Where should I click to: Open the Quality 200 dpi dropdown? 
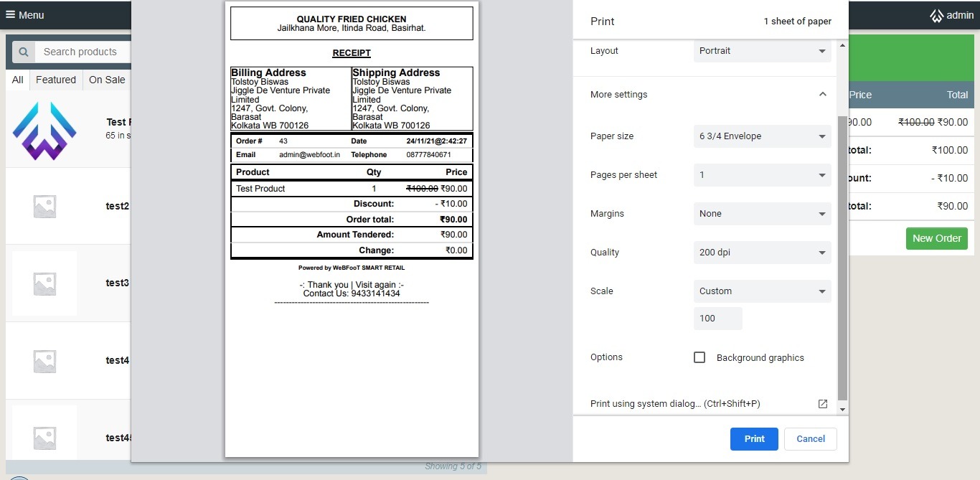coord(762,253)
